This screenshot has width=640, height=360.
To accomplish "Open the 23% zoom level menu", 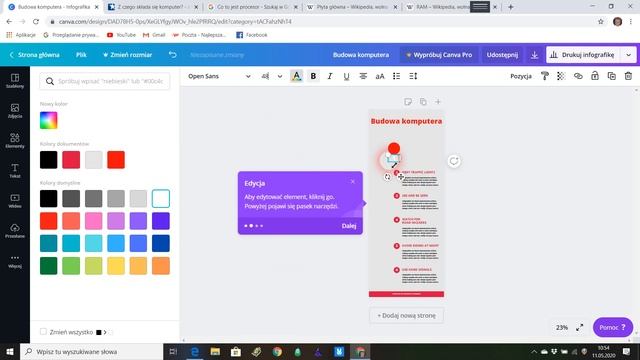I will click(562, 327).
